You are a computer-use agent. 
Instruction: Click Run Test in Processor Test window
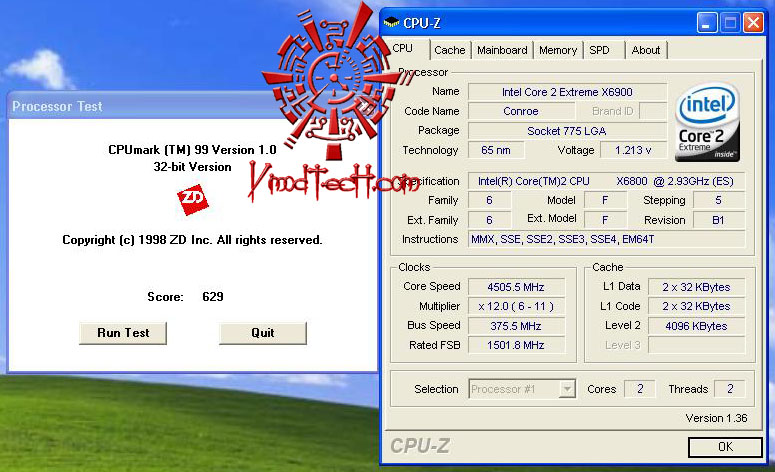click(x=123, y=333)
